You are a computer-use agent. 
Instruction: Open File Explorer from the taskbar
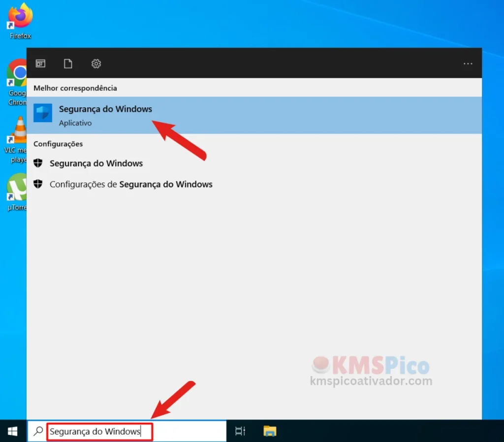point(269,431)
